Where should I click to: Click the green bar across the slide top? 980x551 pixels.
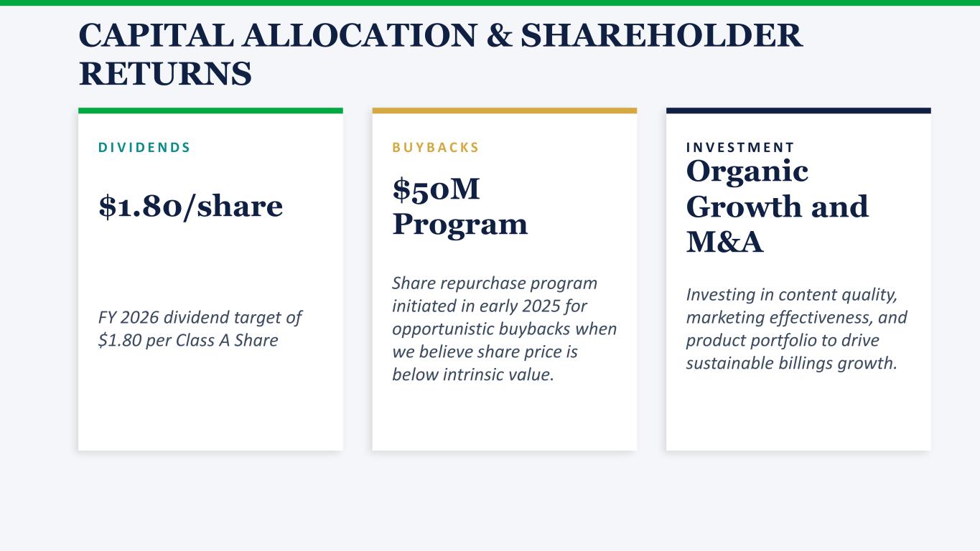[x=490, y=3]
